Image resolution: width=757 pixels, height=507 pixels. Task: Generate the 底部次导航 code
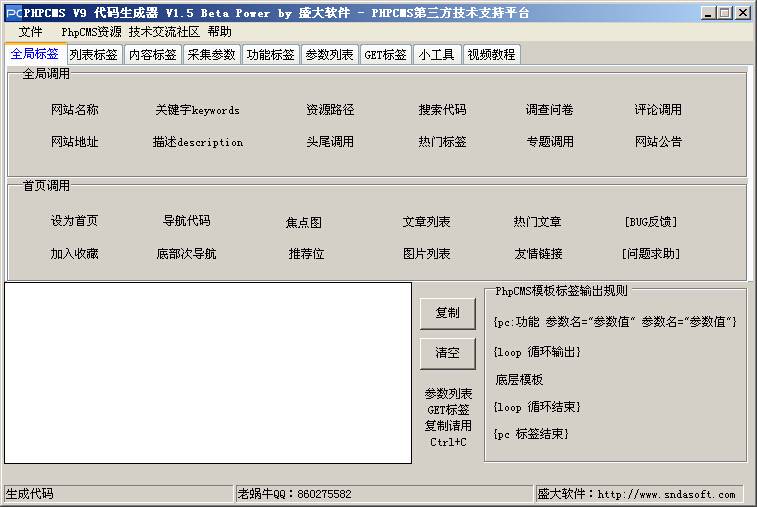click(186, 254)
